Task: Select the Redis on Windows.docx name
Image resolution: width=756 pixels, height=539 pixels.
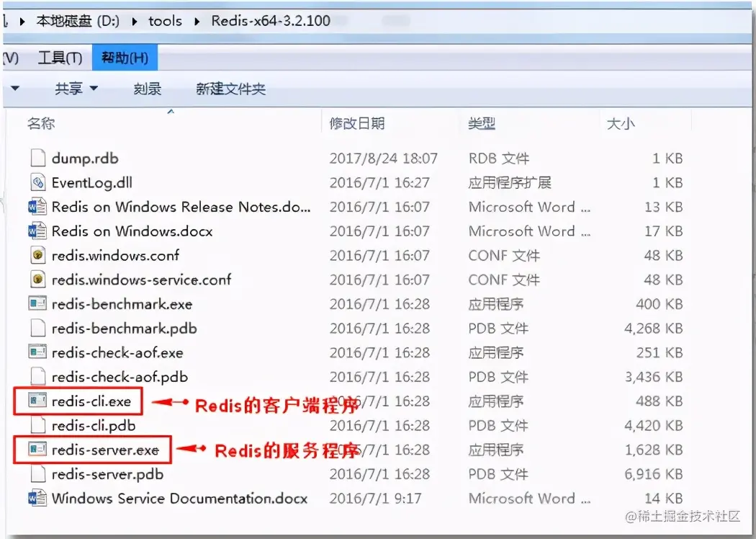Action: [x=132, y=231]
